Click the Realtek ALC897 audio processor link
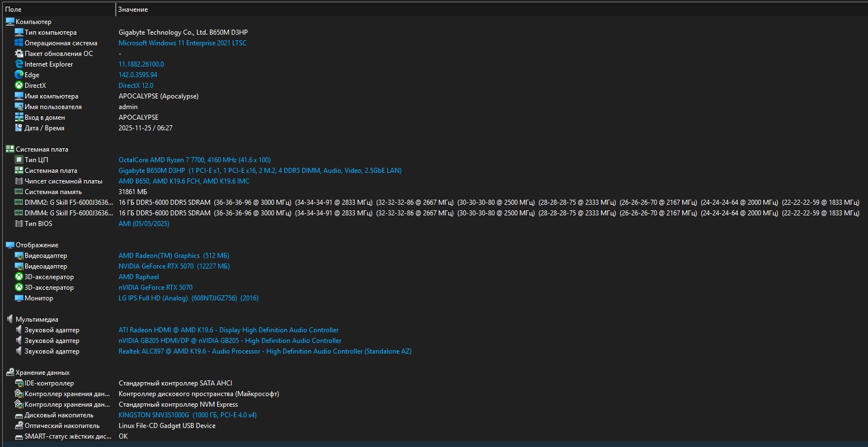The height and width of the screenshot is (447, 868). pyautogui.click(x=265, y=351)
